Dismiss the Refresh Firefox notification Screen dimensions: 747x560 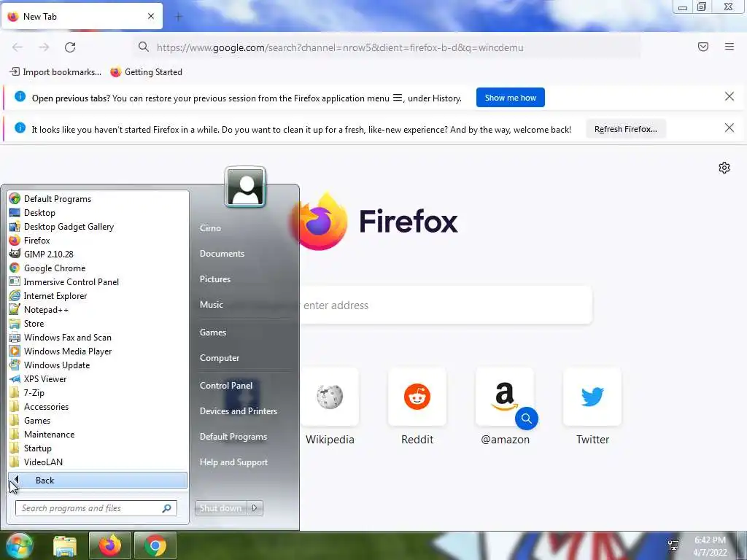[x=729, y=128]
